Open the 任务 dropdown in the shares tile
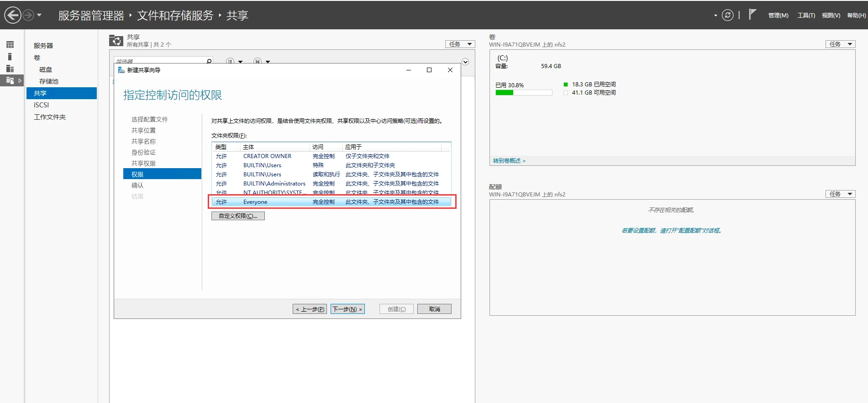 pyautogui.click(x=460, y=44)
